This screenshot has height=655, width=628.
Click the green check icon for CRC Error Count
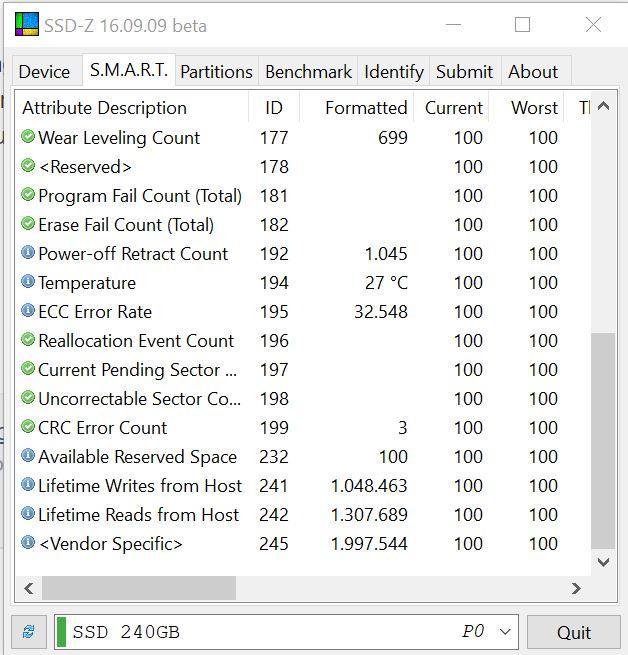(x=28, y=427)
